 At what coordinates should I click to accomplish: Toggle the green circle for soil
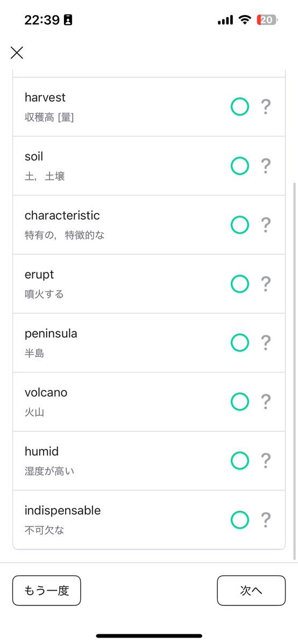[239, 166]
